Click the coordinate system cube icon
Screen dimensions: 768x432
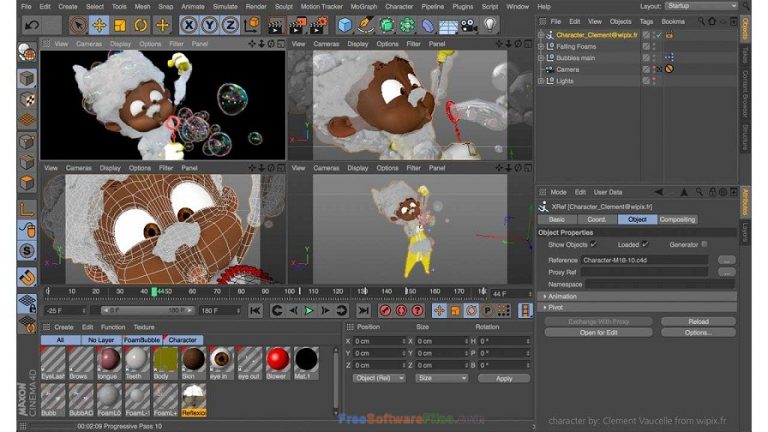[252, 24]
